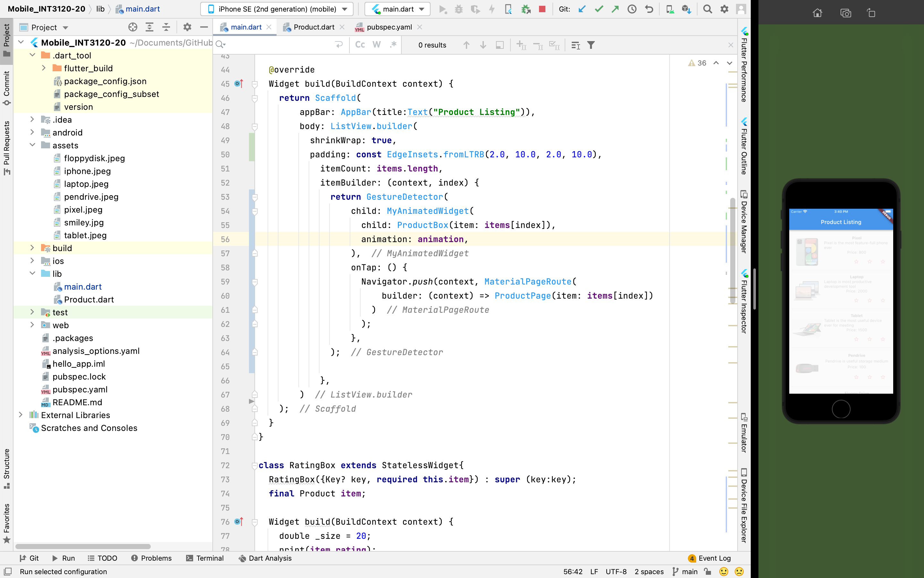Click filter search results funnel icon
924x578 pixels.
coord(591,45)
